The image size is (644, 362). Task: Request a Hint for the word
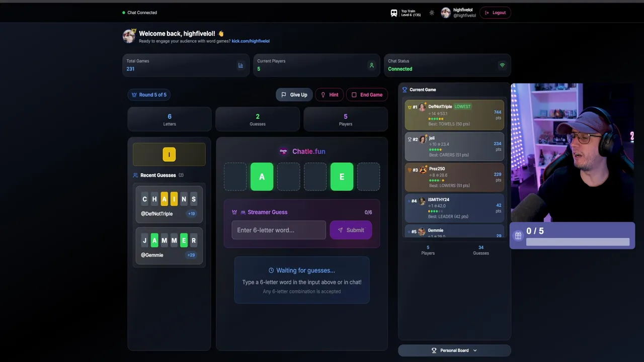(329, 95)
